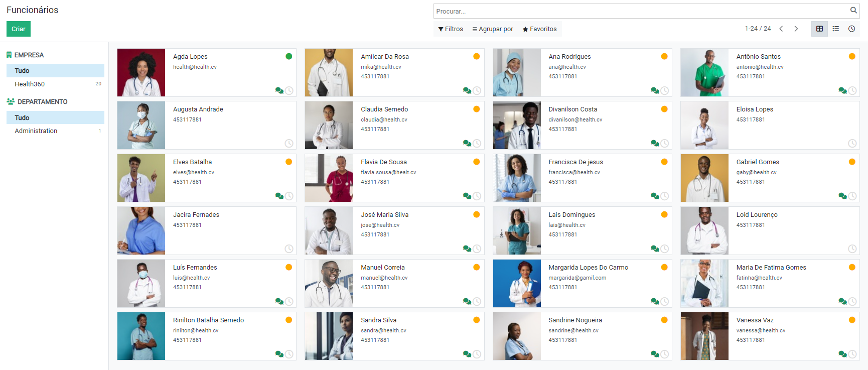
Task: Click the Criar button
Action: pos(19,29)
